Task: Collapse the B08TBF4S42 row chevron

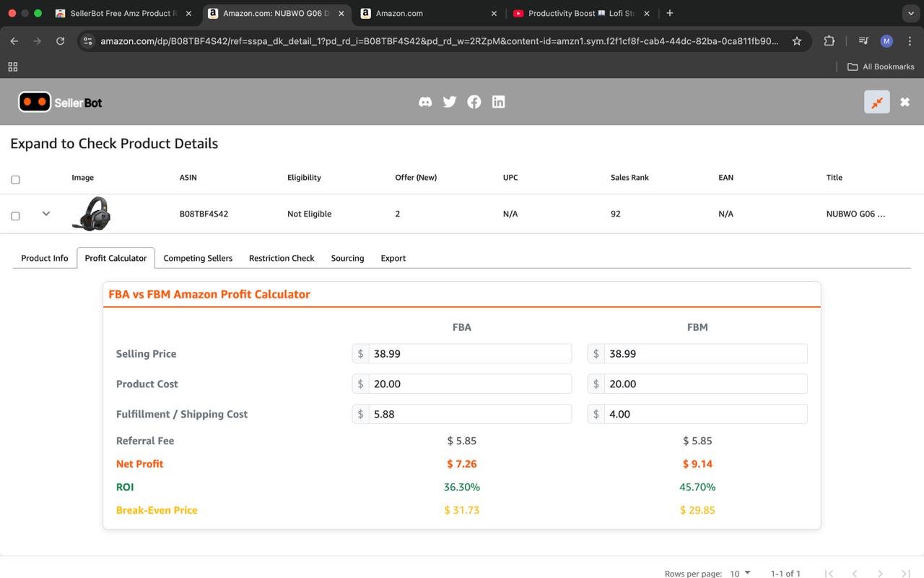Action: (46, 213)
